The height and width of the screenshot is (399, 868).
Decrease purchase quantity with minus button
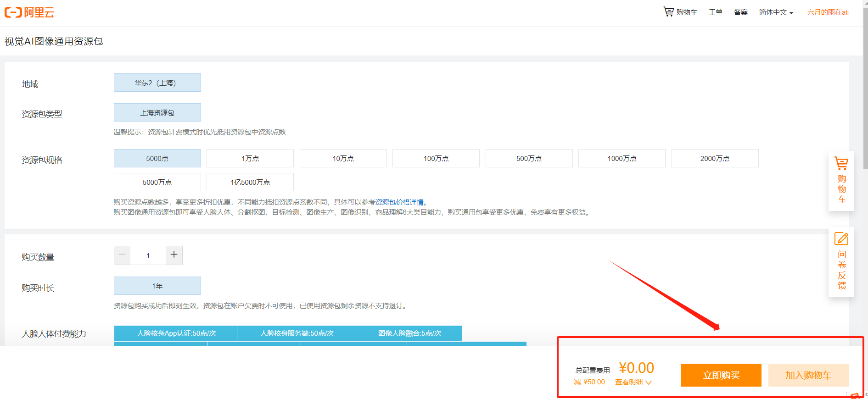[x=122, y=255]
